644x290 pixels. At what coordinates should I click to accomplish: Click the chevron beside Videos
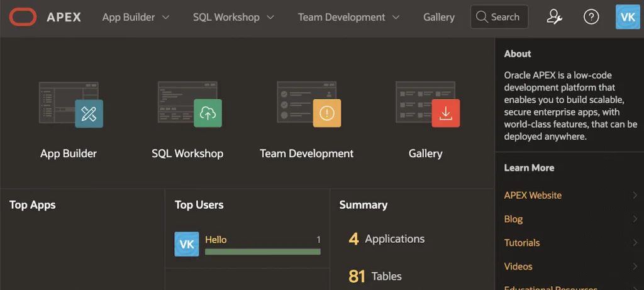click(x=635, y=266)
